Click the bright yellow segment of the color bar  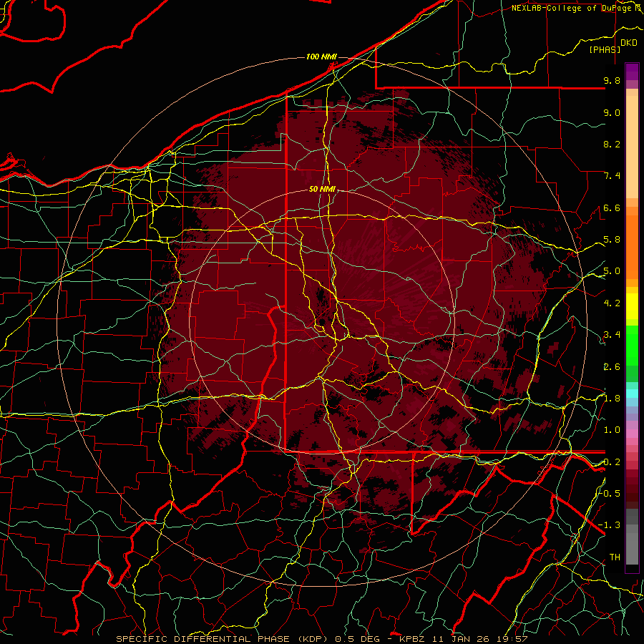pos(632,306)
